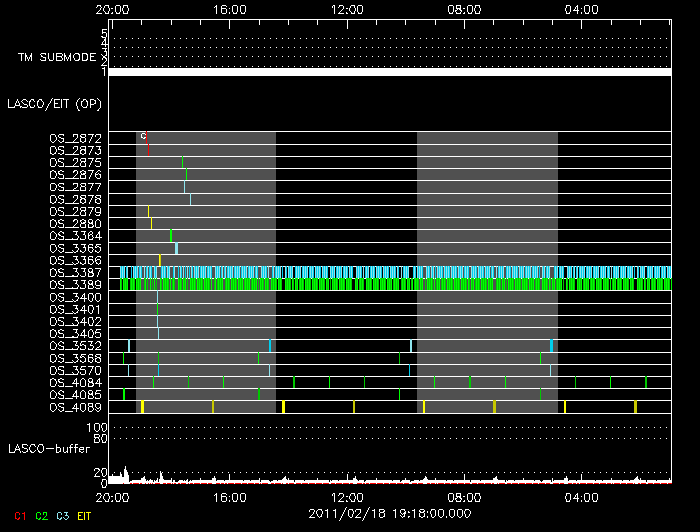Click the marker in OS_3405 row

tap(158, 333)
